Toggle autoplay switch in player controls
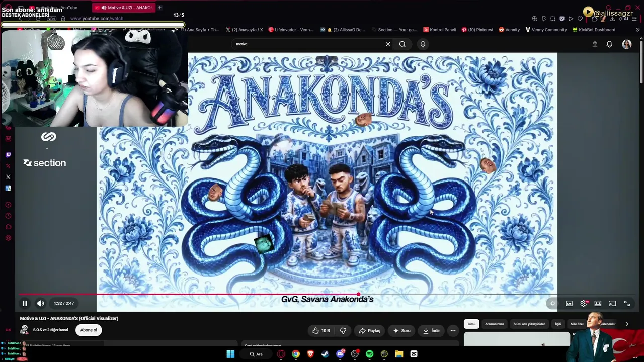Screen dimensions: 644x362 click(x=553, y=303)
